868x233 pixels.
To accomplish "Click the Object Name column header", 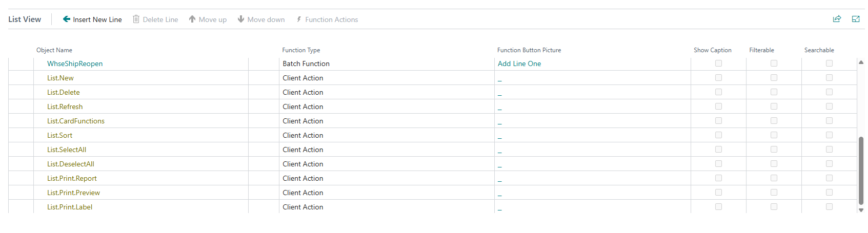I will point(54,50).
